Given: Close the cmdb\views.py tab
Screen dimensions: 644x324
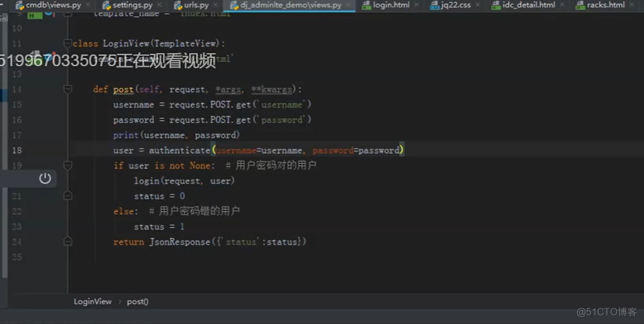Looking at the screenshot, I should pyautogui.click(x=88, y=5).
